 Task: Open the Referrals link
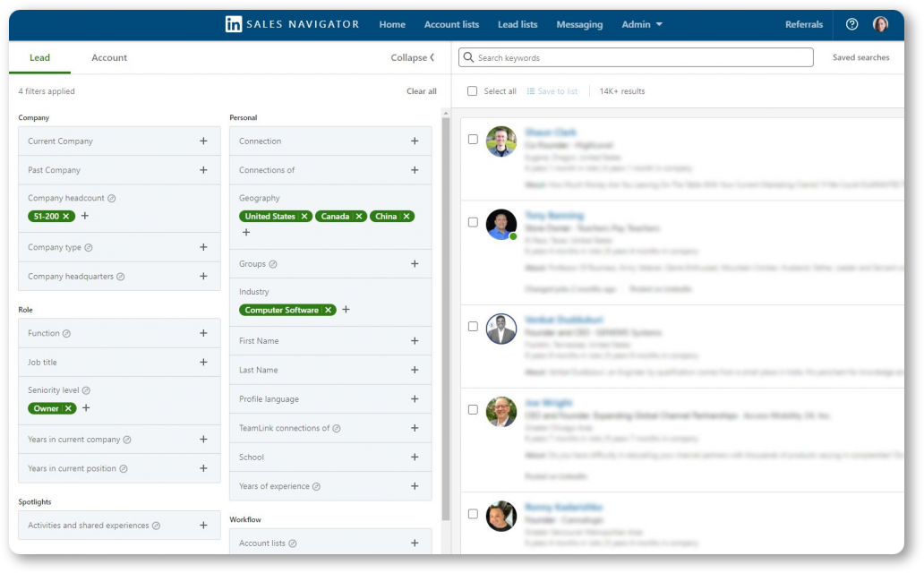coord(804,24)
